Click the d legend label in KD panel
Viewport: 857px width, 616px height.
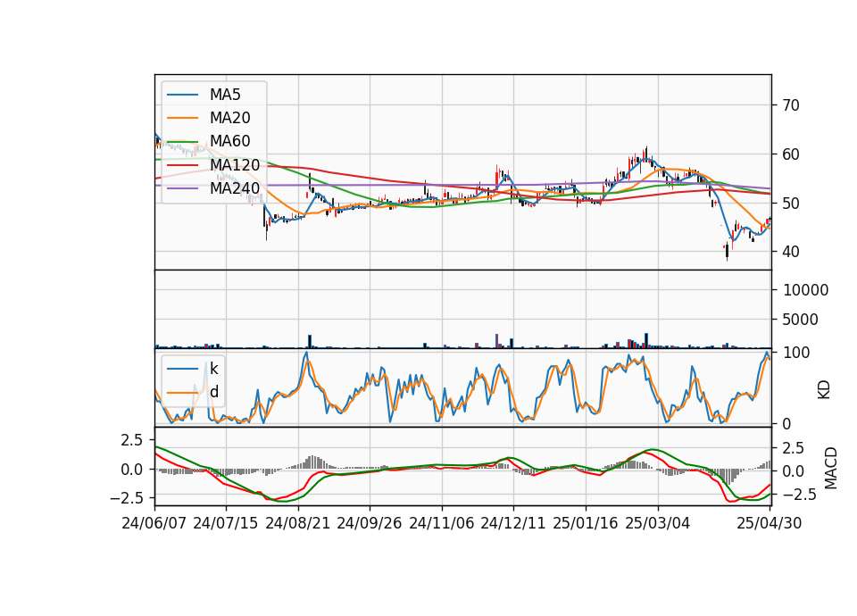[x=213, y=392]
